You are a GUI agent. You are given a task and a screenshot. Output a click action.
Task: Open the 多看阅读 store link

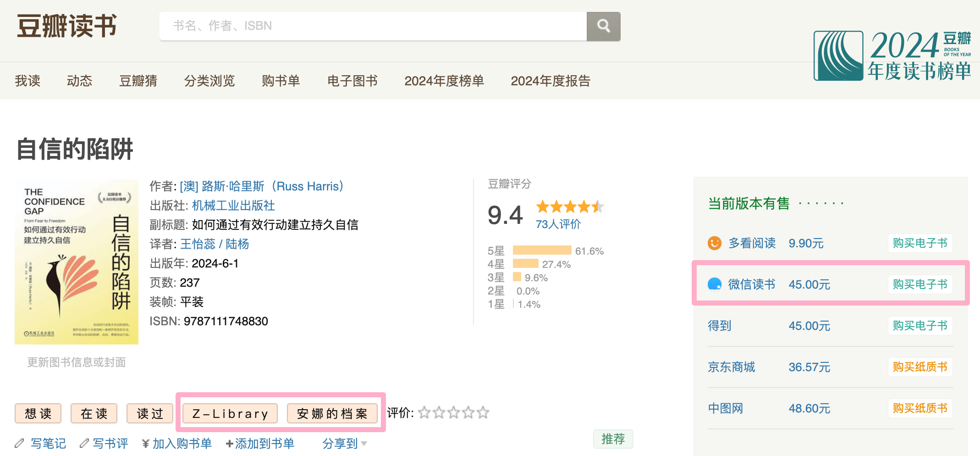(x=752, y=243)
